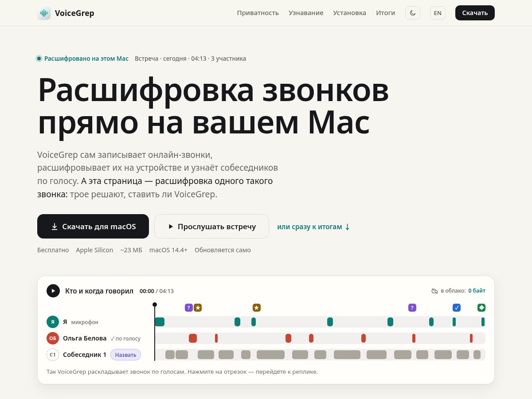Click the Обновляется само label
Viewport: 532px width, 399px height.
click(x=223, y=250)
